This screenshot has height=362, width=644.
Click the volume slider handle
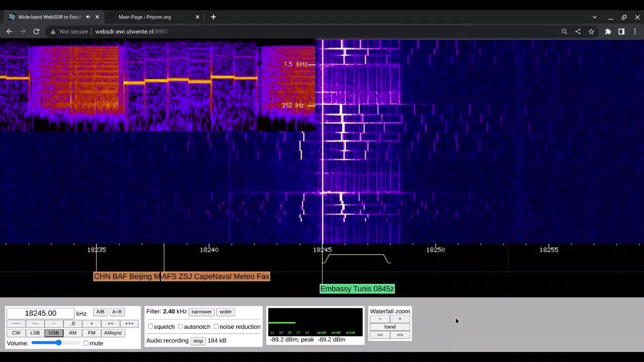point(58,343)
